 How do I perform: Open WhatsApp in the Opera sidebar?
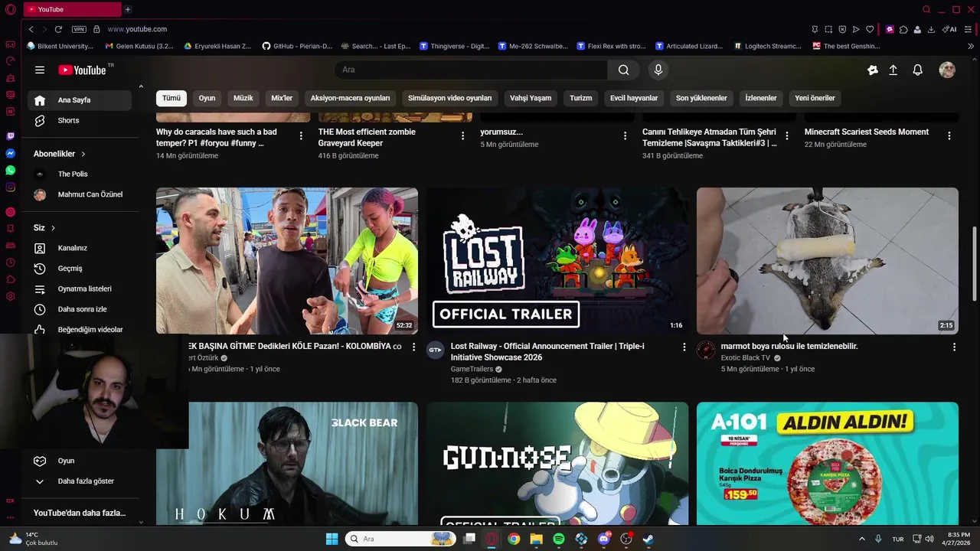pos(10,170)
